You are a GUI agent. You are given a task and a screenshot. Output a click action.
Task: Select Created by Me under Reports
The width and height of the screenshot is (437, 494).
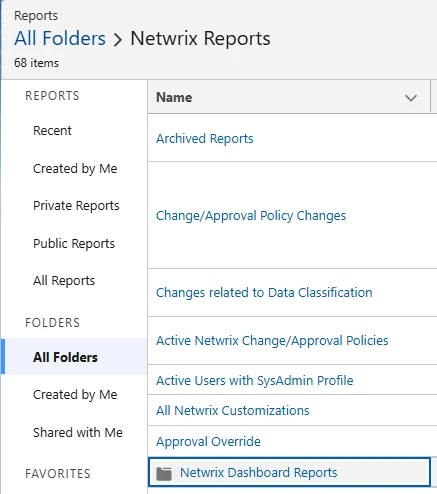pyautogui.click(x=75, y=169)
